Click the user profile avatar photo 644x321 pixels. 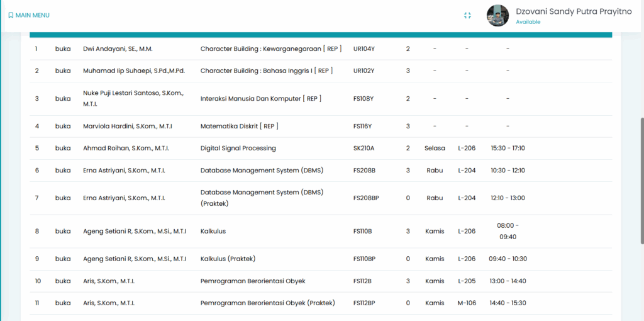click(x=497, y=16)
